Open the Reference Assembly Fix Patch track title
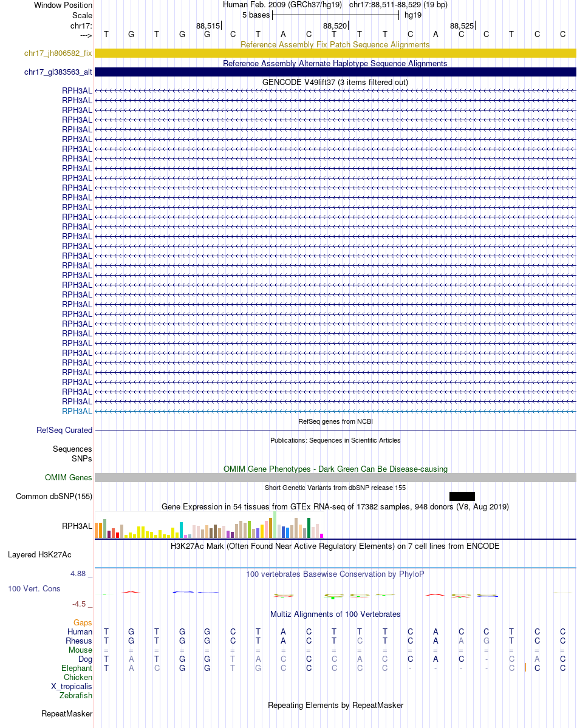The height and width of the screenshot is (728, 577). 335,44
